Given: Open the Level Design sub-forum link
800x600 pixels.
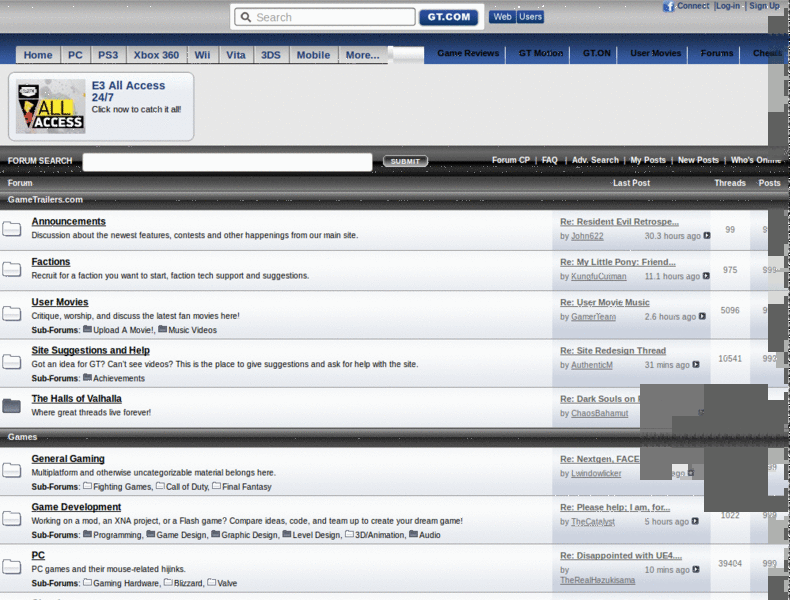Looking at the screenshot, I should pyautogui.click(x=316, y=535).
